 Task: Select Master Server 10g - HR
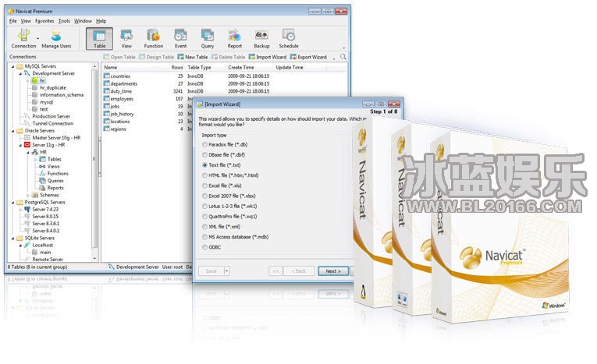tap(52, 138)
